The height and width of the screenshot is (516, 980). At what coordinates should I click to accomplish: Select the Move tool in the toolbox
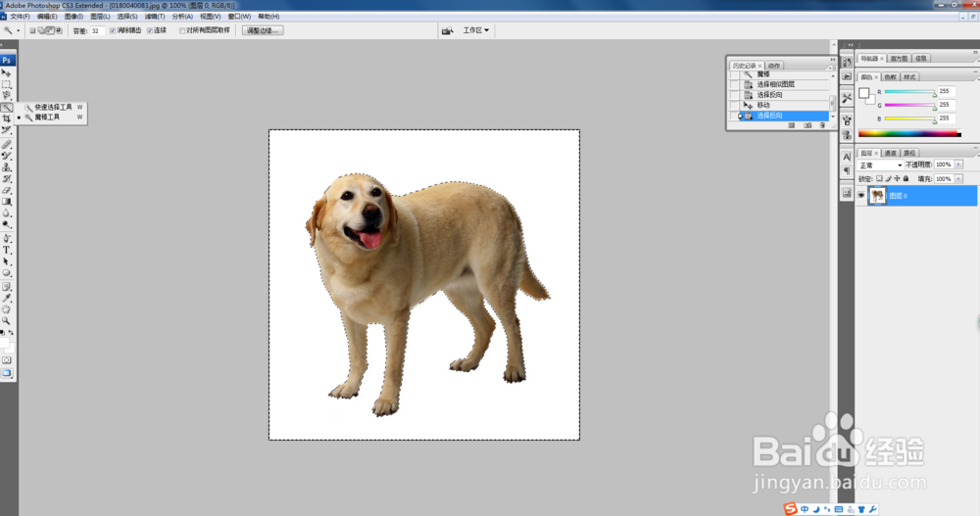coord(7,73)
